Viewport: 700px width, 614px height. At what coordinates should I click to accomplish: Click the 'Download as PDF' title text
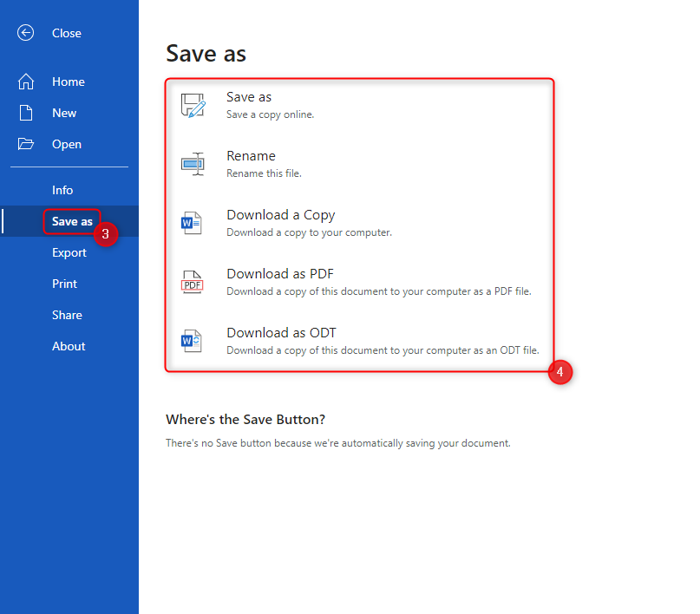pos(279,274)
